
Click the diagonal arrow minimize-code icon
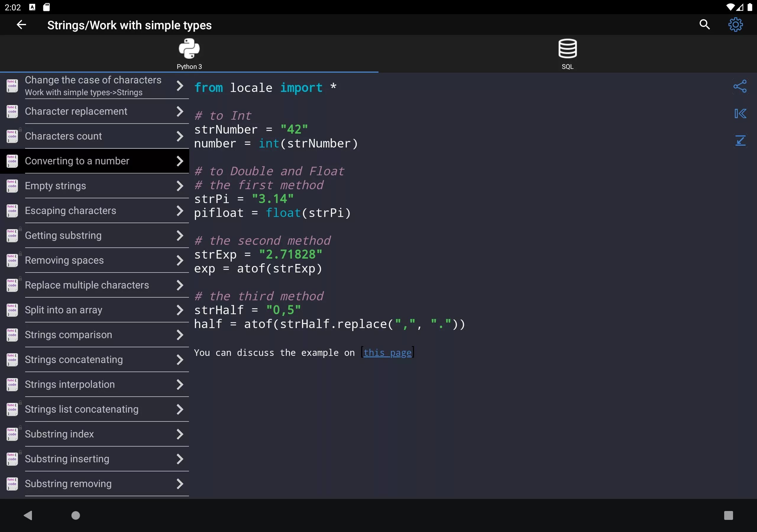740,141
